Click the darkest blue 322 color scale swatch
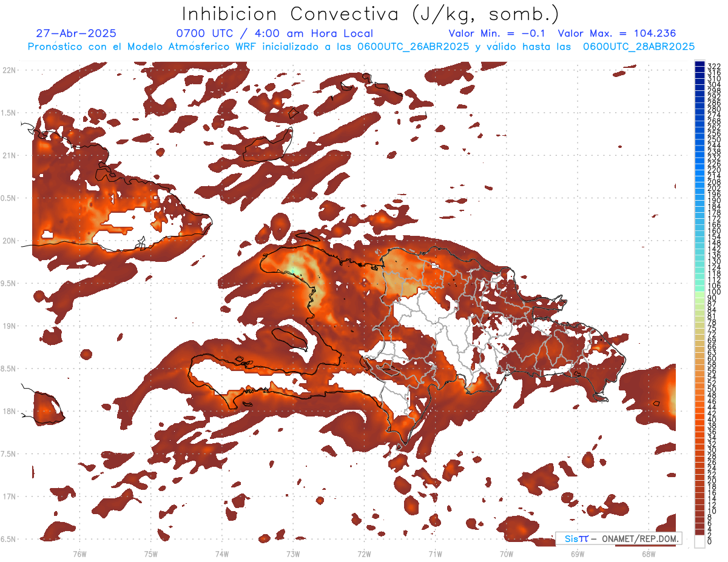The image size is (728, 562). pyautogui.click(x=699, y=64)
